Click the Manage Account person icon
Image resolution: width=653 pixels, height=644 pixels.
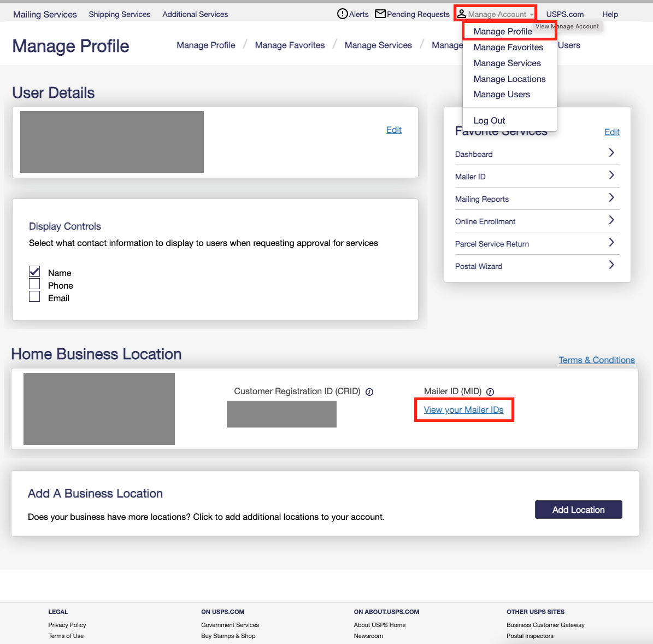point(462,14)
